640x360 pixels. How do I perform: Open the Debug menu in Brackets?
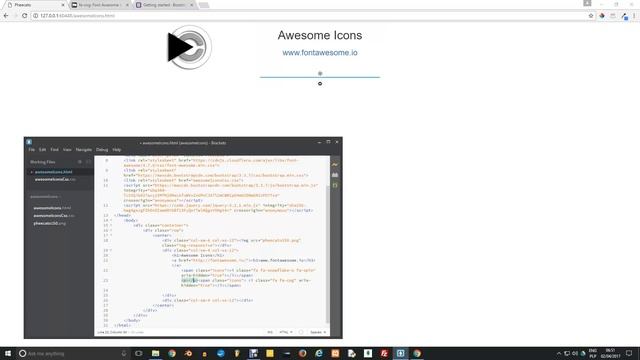(102, 150)
